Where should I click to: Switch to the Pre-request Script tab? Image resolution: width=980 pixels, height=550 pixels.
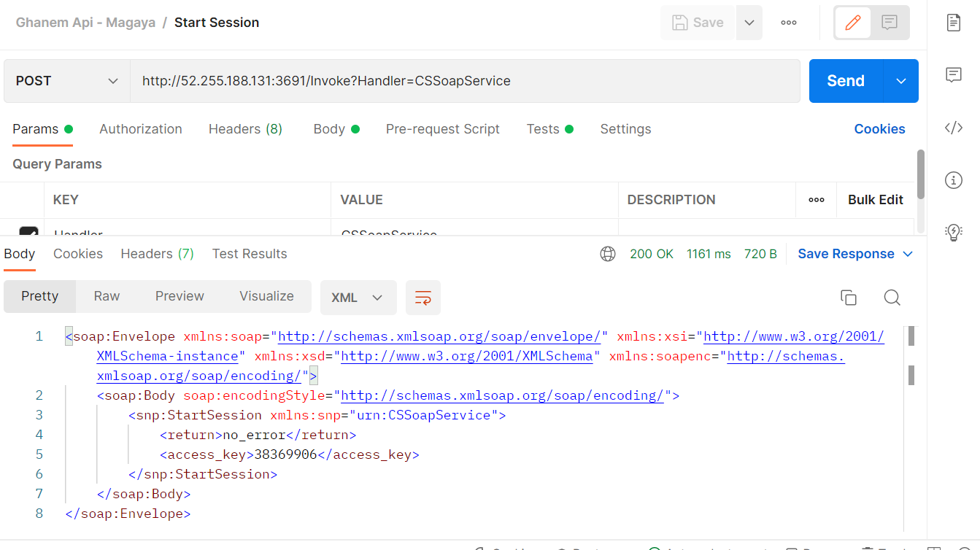(442, 129)
